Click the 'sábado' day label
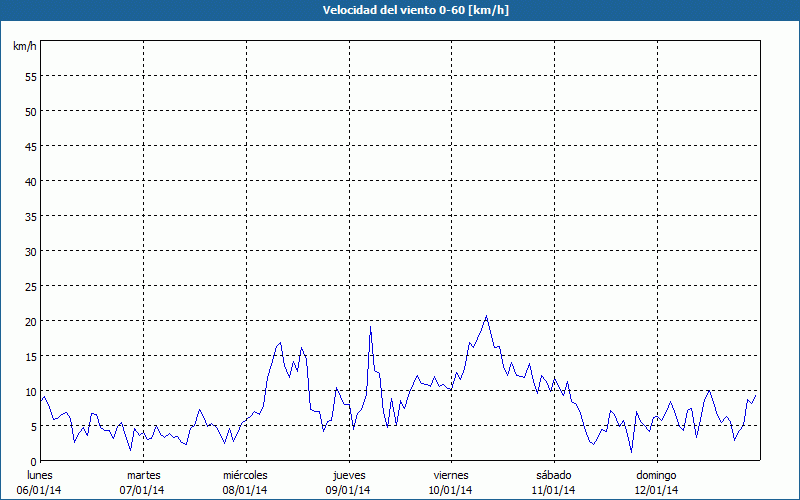The width and height of the screenshot is (800, 500). coord(553,475)
